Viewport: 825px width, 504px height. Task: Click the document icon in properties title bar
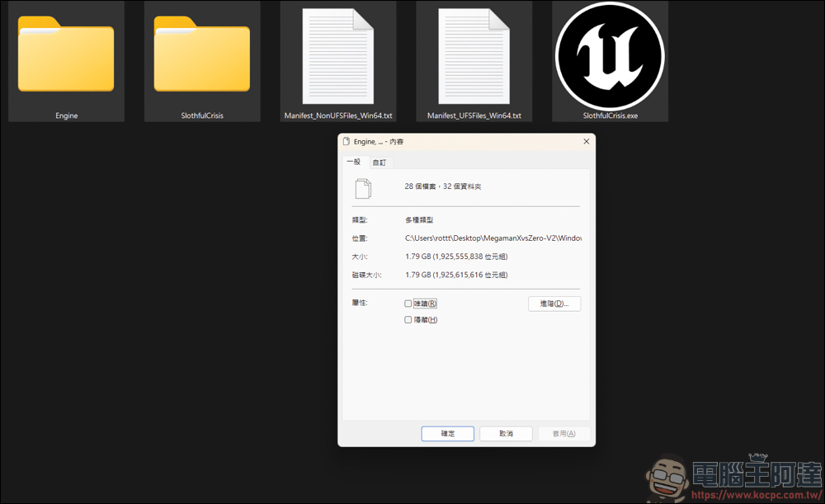[346, 142]
